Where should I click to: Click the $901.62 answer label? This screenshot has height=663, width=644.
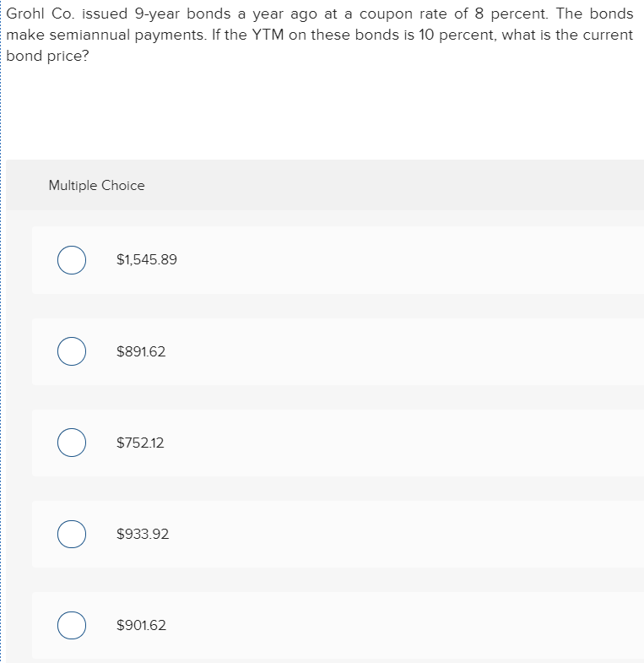(141, 625)
